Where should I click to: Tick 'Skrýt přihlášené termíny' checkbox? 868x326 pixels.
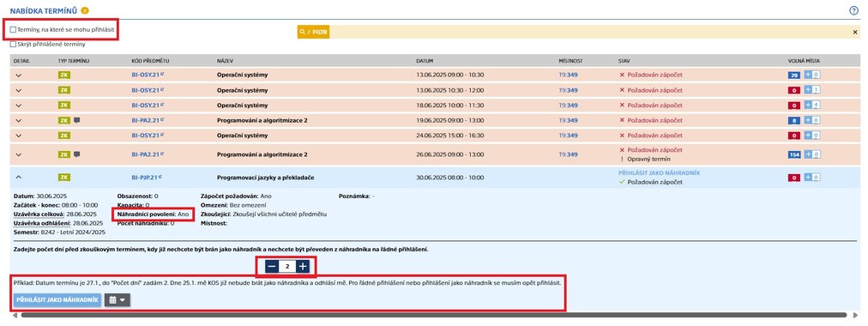[13, 45]
